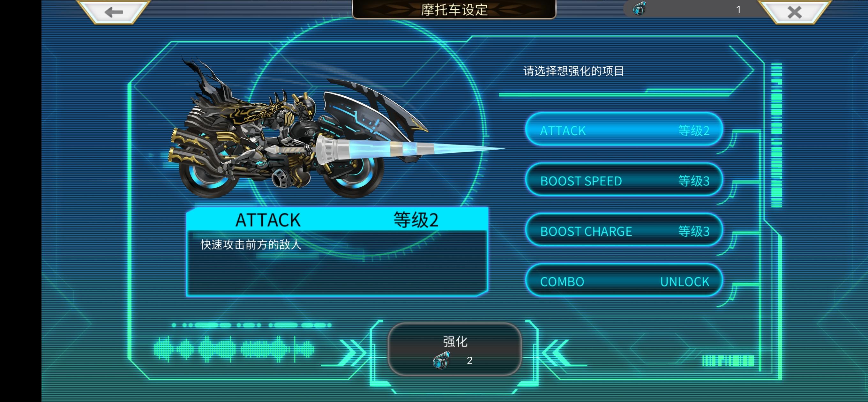Tap the green vertical bar meter on right
This screenshot has width=868, height=402.
pos(776,135)
